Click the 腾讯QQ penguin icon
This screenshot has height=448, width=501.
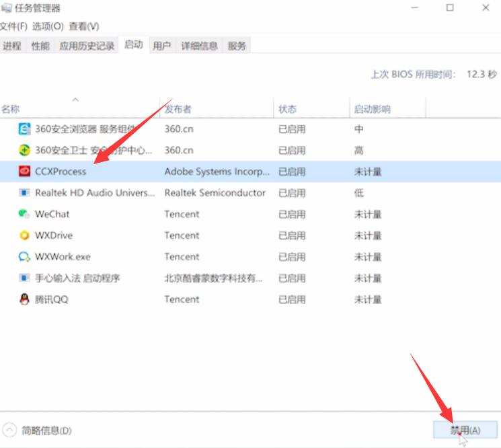click(24, 299)
